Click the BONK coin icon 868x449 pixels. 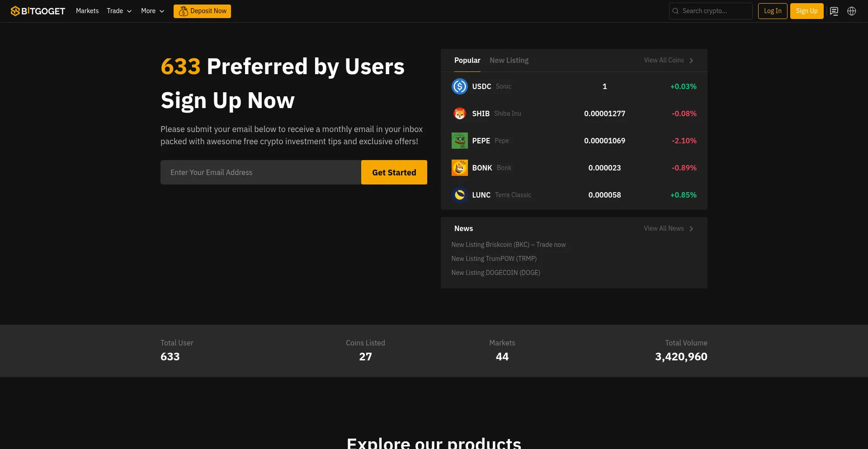[459, 168]
